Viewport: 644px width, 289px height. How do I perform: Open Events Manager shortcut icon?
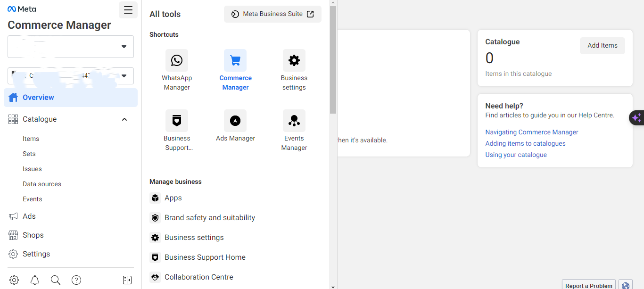click(x=294, y=121)
